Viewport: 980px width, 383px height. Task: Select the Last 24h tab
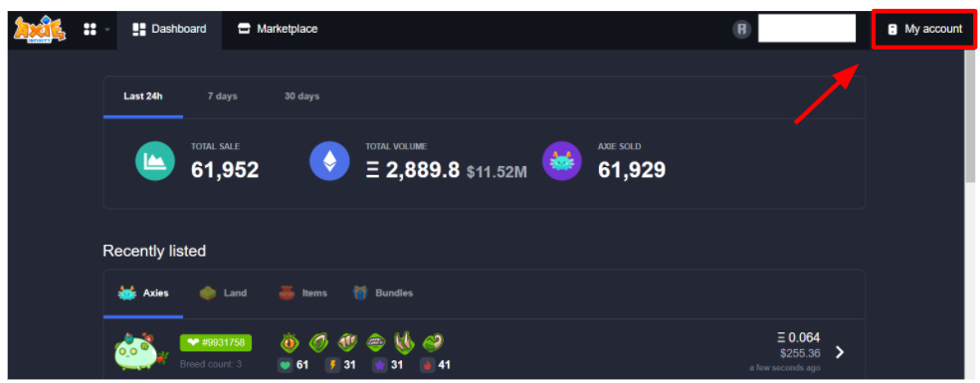(x=143, y=96)
